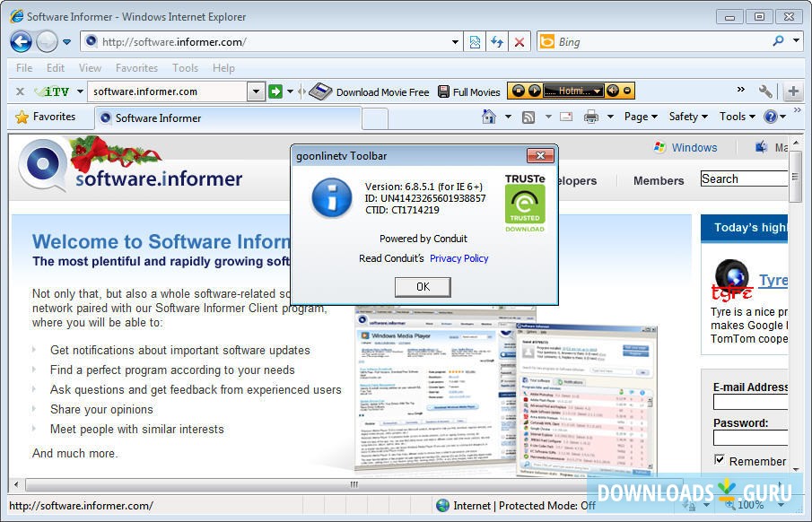This screenshot has height=522, width=812.
Task: Open the Home button dropdown arrow
Action: click(x=508, y=117)
